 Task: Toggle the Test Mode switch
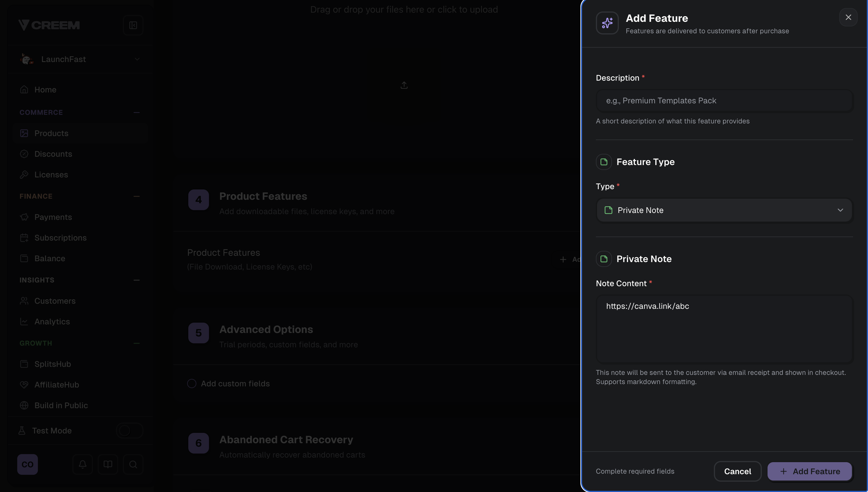click(130, 431)
